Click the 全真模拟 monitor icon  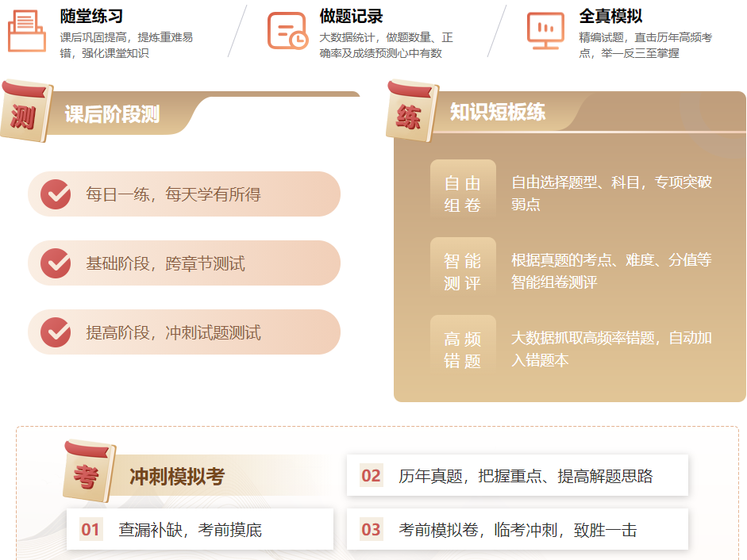545,32
